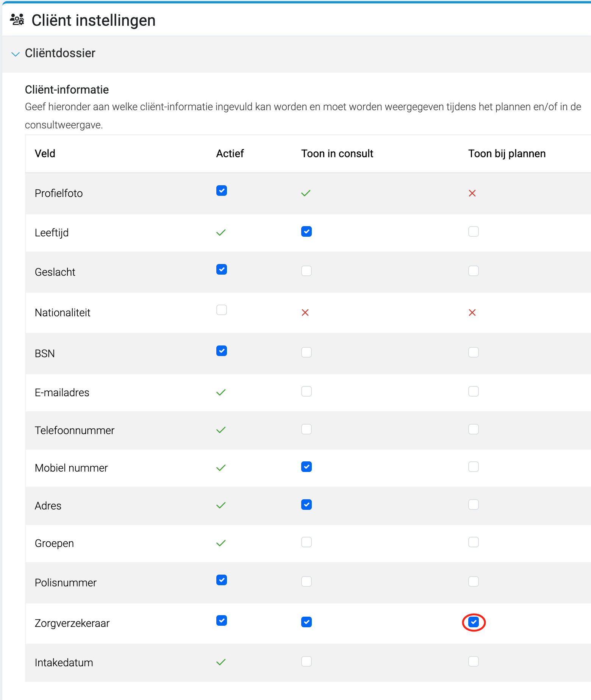This screenshot has width=591, height=700.
Task: Click the green Actief checkmark for Leeftijd
Action: (x=221, y=232)
